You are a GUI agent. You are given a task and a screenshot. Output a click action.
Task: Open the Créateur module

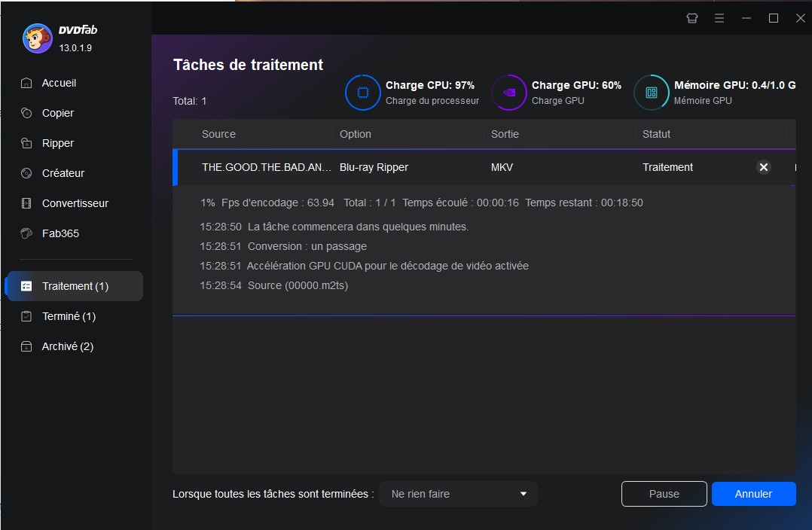63,173
